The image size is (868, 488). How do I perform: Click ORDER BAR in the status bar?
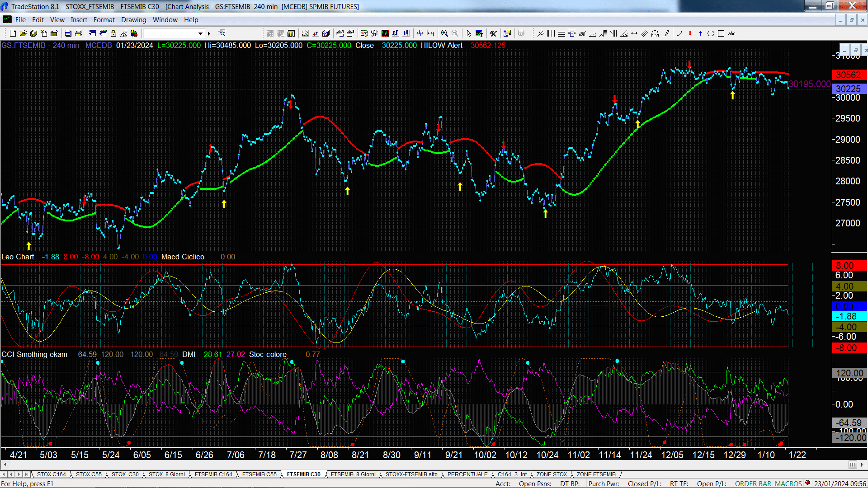click(753, 484)
